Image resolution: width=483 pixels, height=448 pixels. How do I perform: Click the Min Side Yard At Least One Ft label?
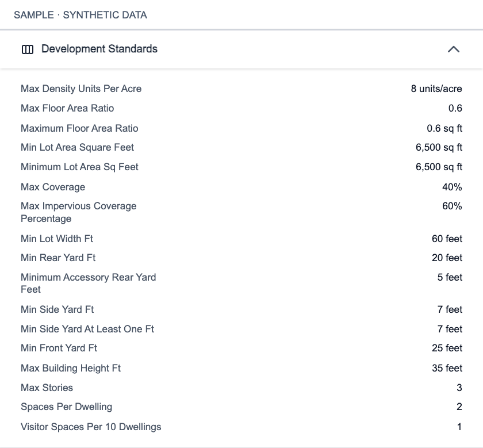pyautogui.click(x=87, y=329)
